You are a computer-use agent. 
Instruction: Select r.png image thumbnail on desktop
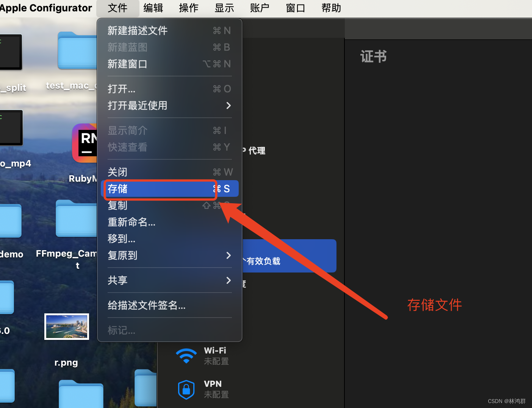pyautogui.click(x=67, y=327)
